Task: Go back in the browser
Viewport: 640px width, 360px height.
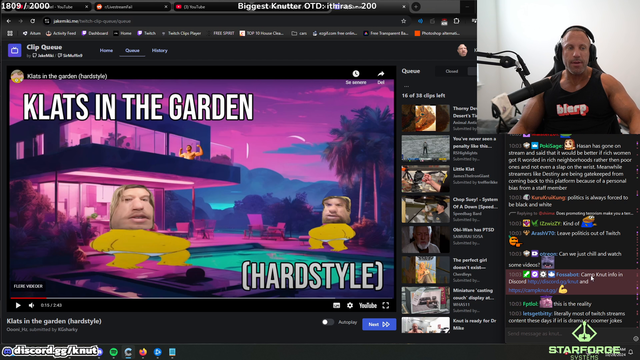Action: [9, 21]
